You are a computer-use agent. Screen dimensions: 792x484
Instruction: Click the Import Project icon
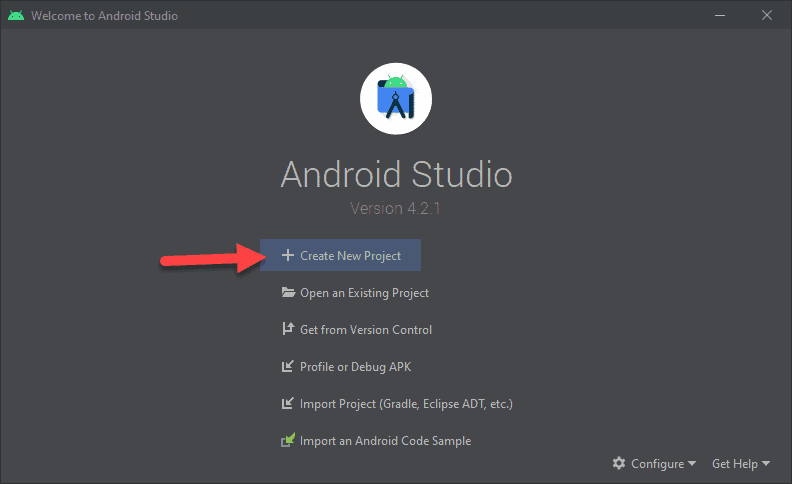[288, 404]
